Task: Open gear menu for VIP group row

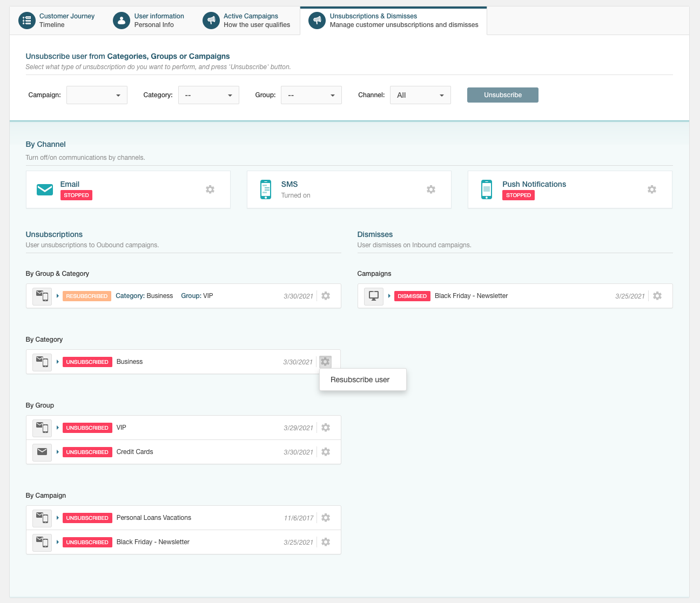Action: pyautogui.click(x=326, y=428)
